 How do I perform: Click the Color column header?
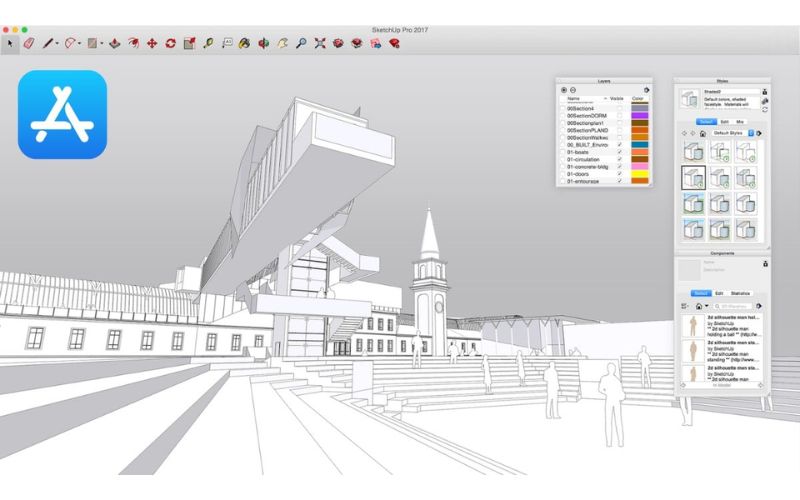click(638, 98)
